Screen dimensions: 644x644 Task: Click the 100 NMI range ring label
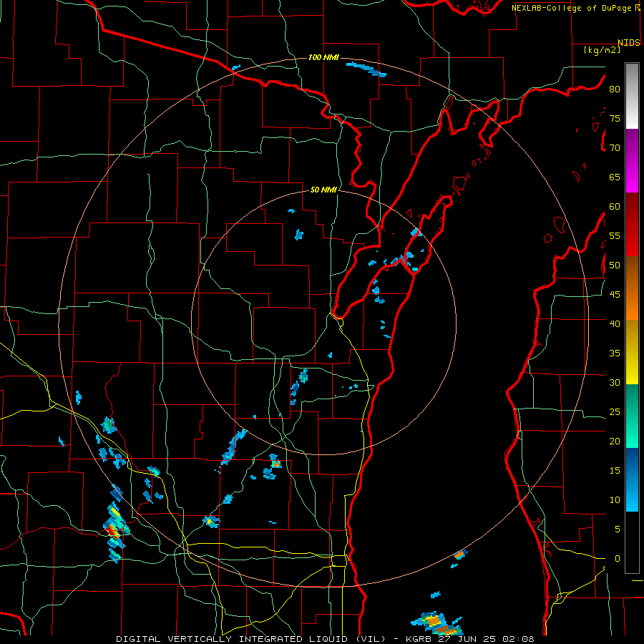pyautogui.click(x=323, y=57)
